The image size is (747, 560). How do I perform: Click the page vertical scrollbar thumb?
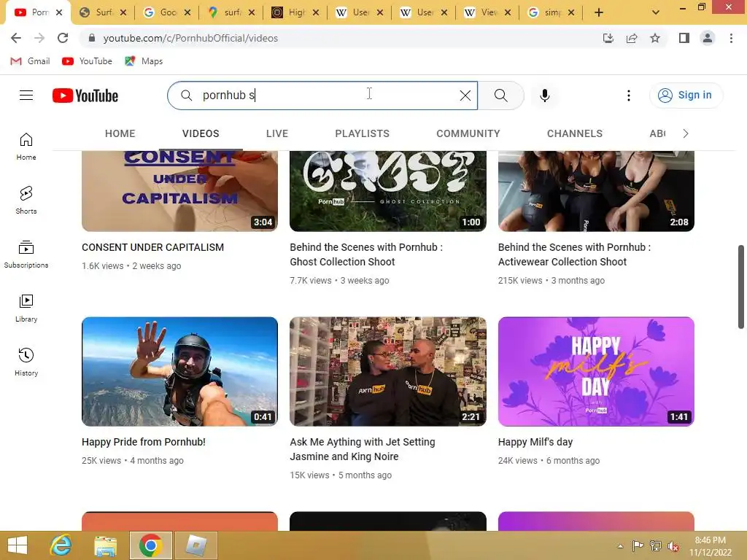tap(741, 287)
